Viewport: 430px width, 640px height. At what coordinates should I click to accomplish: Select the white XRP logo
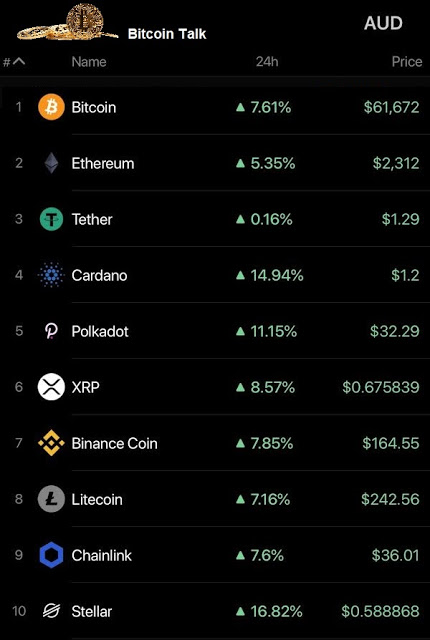(51, 387)
